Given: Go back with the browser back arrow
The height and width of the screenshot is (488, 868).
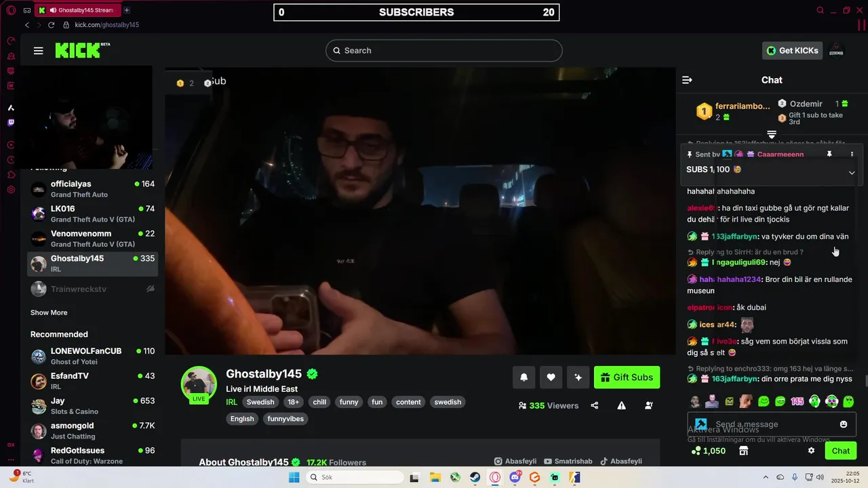Looking at the screenshot, I should coord(27,24).
